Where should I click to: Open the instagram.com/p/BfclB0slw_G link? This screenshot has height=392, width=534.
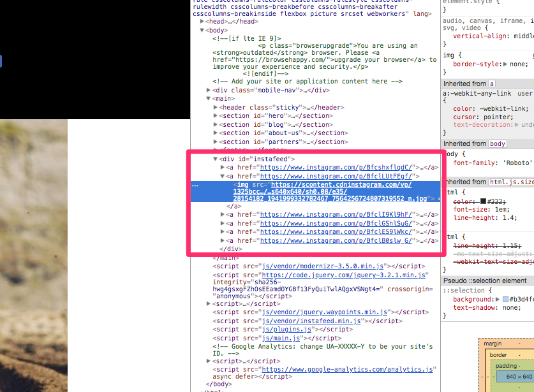pos(336,240)
